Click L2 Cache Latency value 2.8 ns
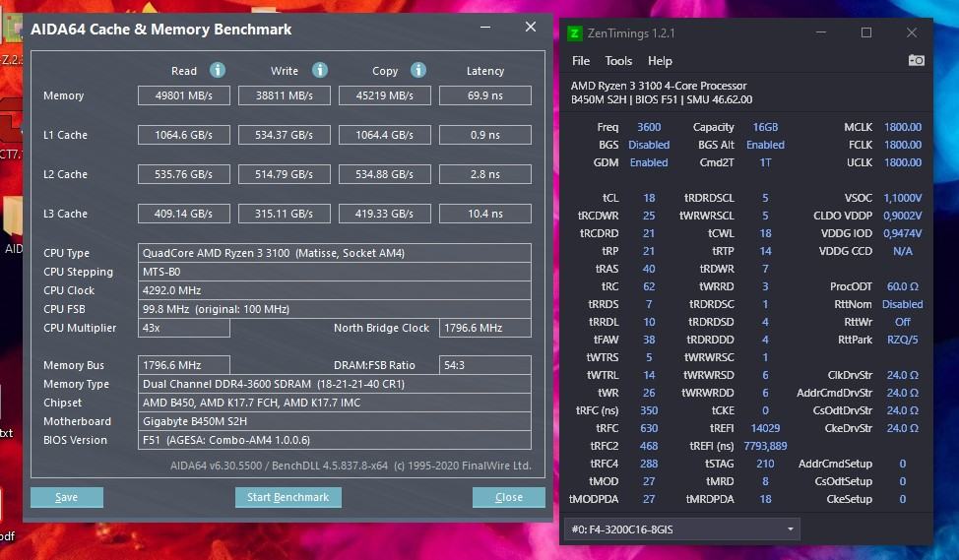 485,174
